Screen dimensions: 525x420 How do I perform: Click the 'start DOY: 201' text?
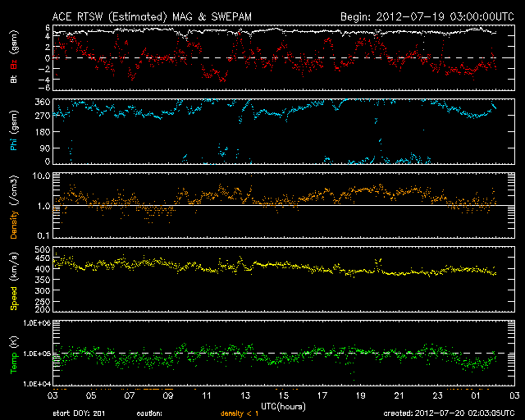(x=80, y=414)
